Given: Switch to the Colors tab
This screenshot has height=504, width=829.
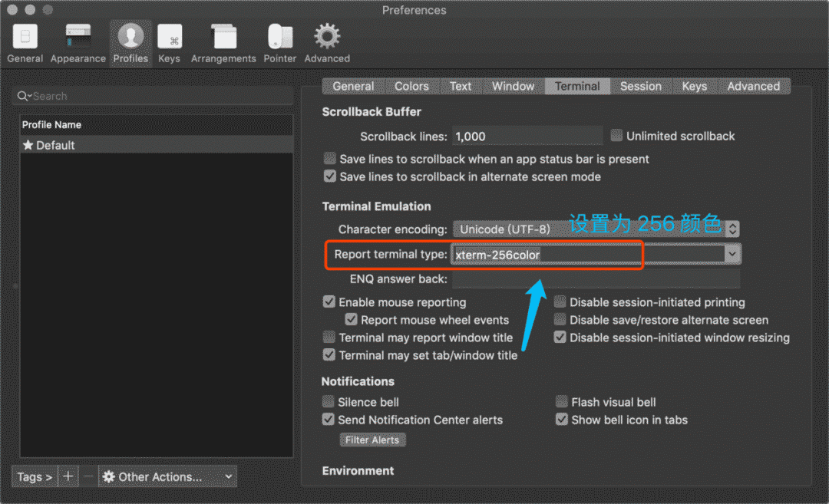Looking at the screenshot, I should click(411, 86).
